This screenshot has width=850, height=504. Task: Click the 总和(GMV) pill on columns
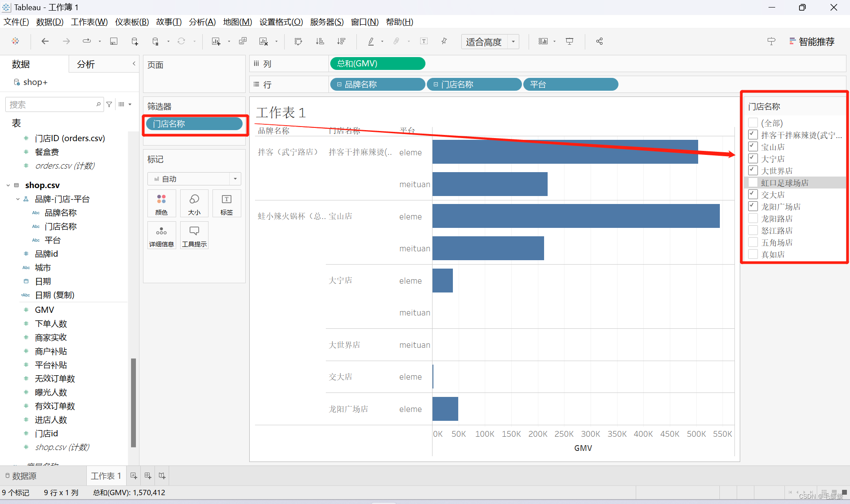point(378,64)
